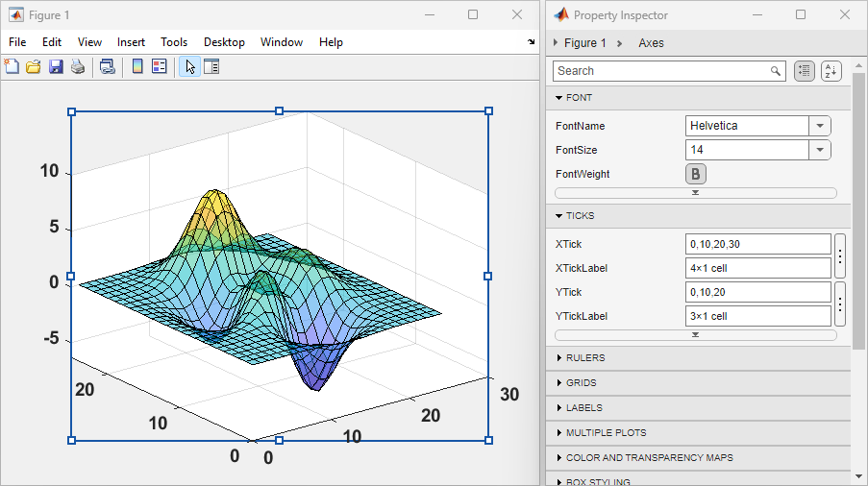Click the toolbar dock arrow in Figure window
The image size is (868, 486).
coord(531,42)
